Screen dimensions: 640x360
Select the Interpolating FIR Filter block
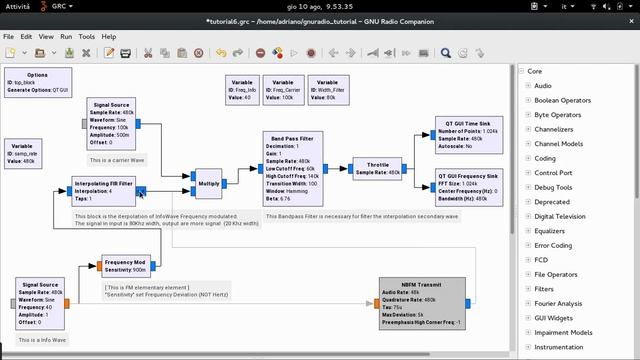click(104, 191)
